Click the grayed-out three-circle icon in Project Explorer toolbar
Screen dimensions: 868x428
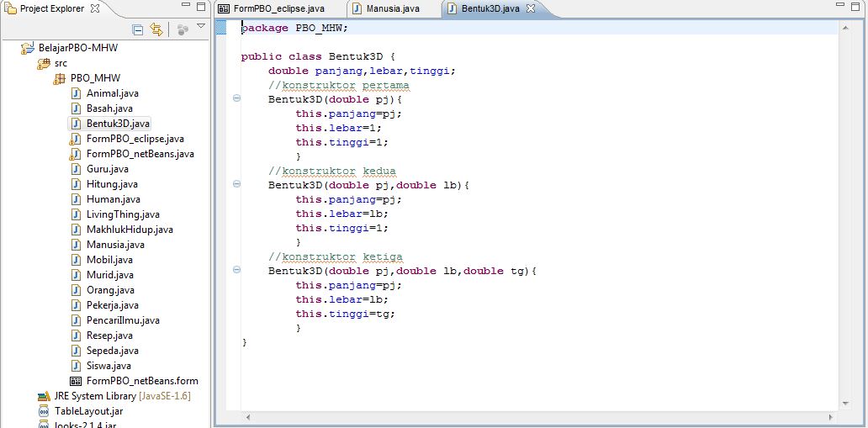[183, 29]
